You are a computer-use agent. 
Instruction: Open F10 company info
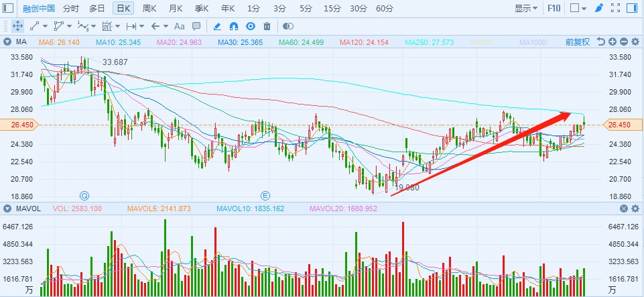click(x=554, y=9)
